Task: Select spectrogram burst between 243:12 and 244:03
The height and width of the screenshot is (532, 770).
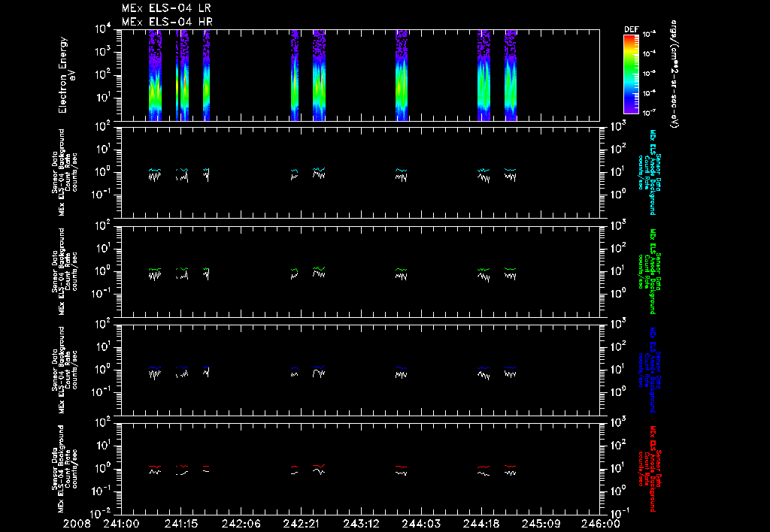Action: coord(402,75)
